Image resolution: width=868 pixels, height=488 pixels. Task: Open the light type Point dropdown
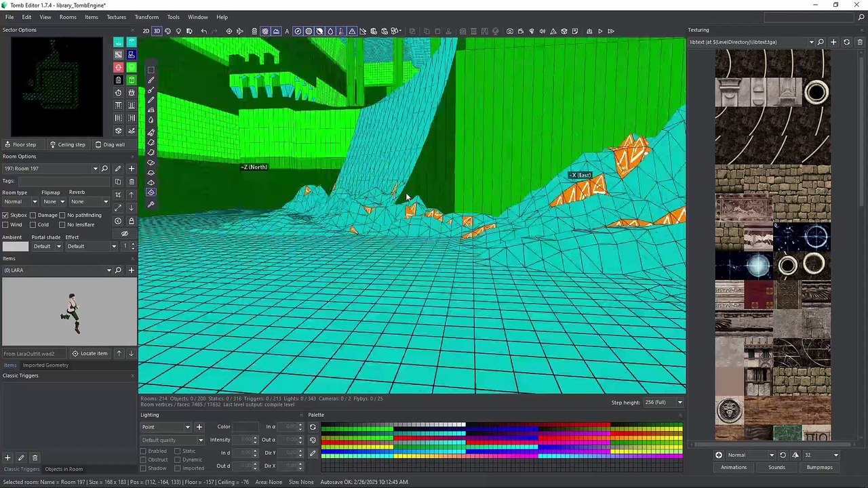click(166, 427)
